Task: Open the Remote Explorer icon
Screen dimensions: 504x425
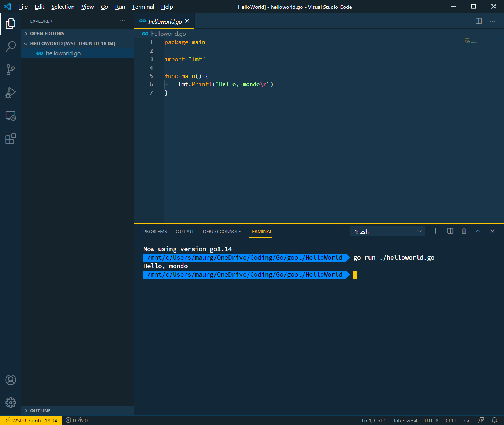Action: point(11,116)
